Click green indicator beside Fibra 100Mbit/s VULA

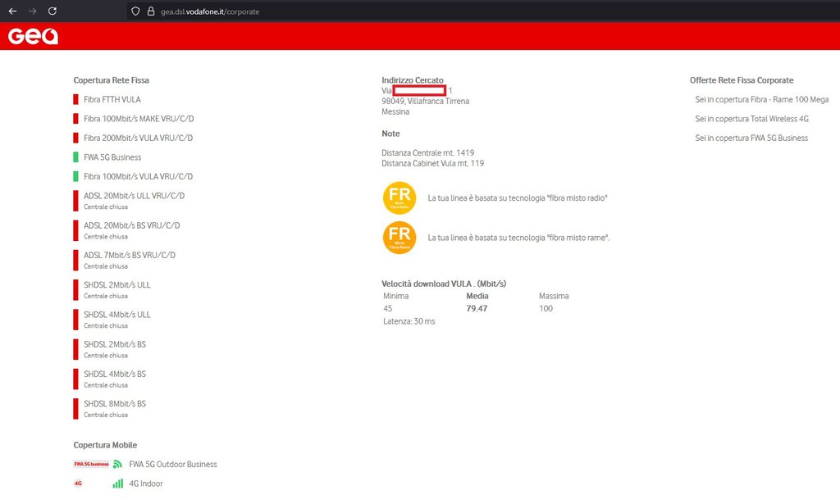tap(75, 177)
